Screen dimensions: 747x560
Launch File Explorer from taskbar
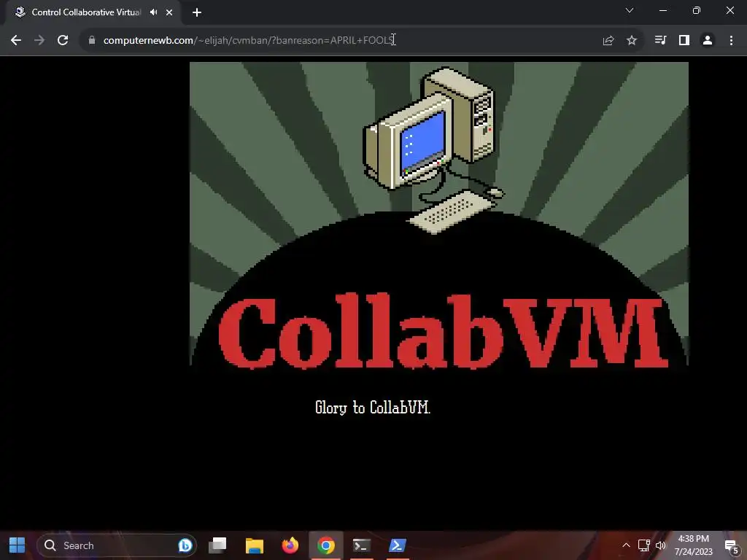255,545
